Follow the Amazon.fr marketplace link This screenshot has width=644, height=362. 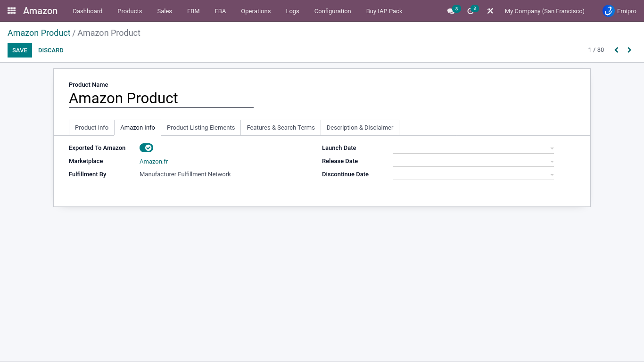(154, 162)
